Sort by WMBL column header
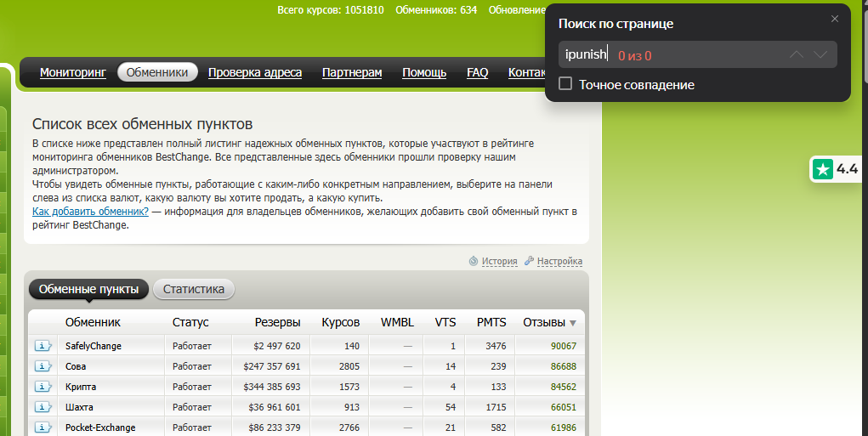Viewport: 868px width, 436px height. point(397,322)
